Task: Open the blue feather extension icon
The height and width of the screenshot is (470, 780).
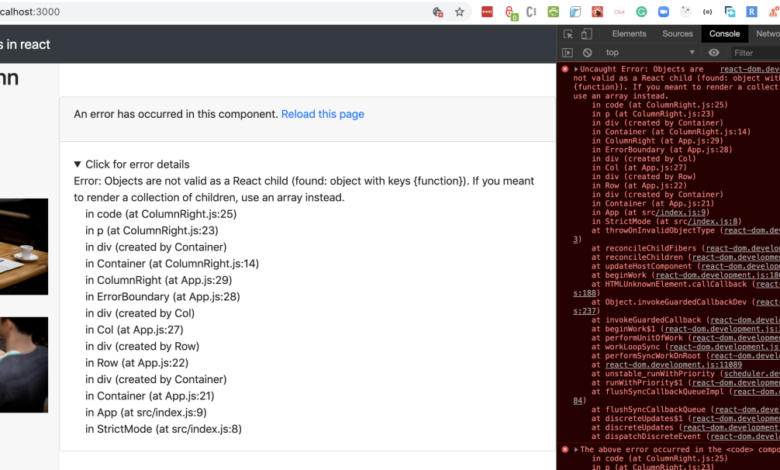Action: point(575,12)
